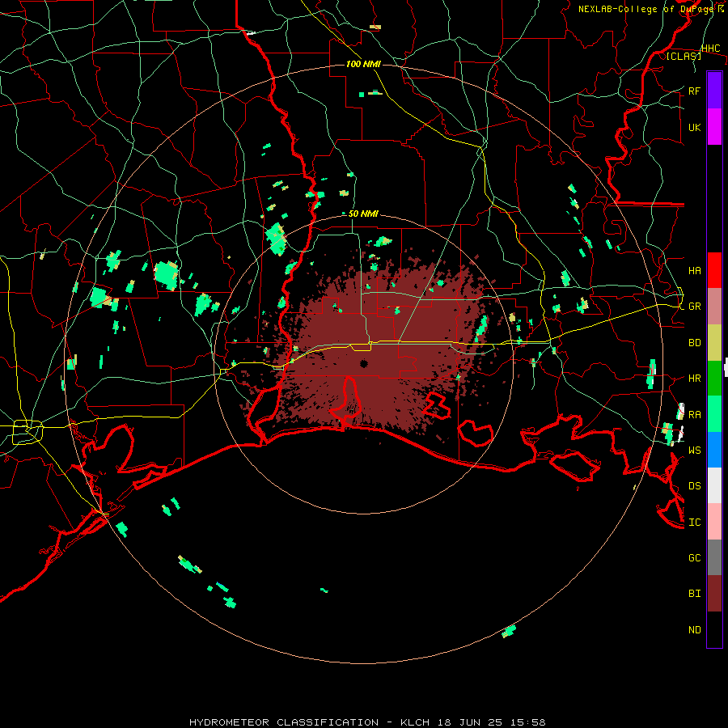Click the BD legend label
Screen dimensions: 728x728
pyautogui.click(x=695, y=343)
